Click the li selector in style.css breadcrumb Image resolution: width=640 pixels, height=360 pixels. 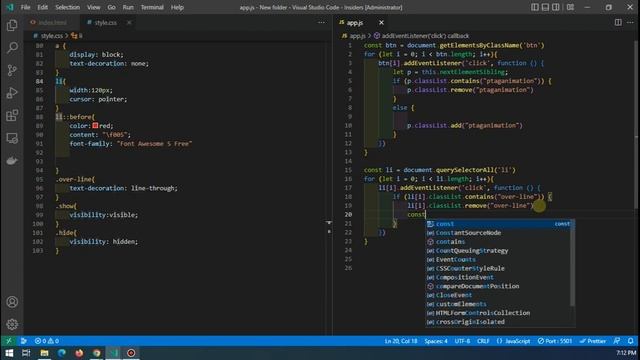click(77, 36)
